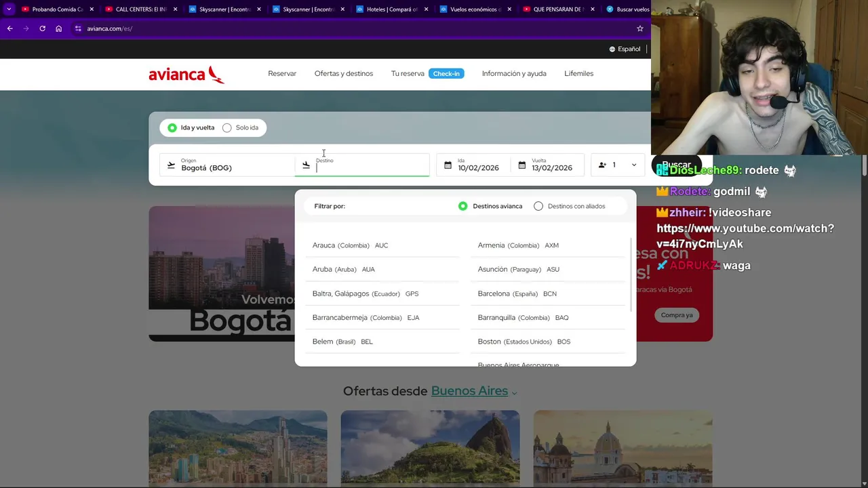Click the takeoff plane icon in Origen
Screen dimensions: 868x488
171,165
